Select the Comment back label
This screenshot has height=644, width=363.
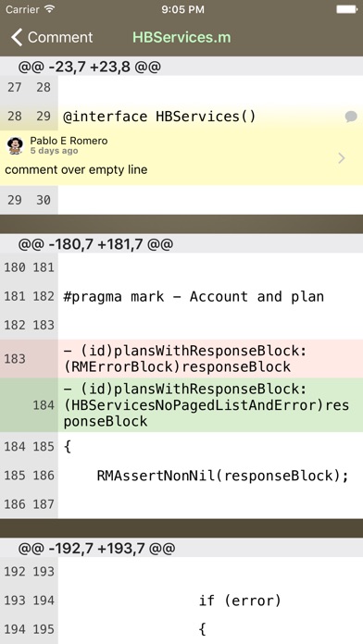(60, 37)
